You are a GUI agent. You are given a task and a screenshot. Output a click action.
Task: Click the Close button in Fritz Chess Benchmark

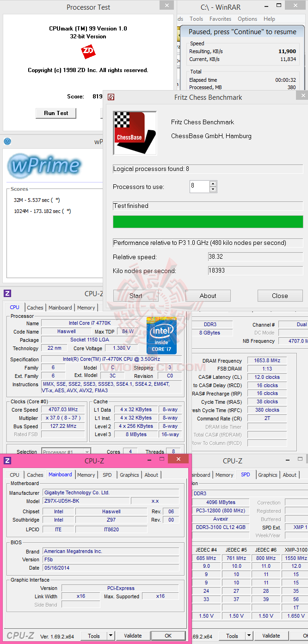click(x=280, y=296)
